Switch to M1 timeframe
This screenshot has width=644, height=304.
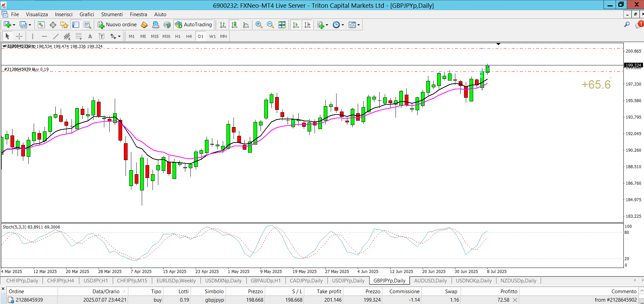[132, 36]
